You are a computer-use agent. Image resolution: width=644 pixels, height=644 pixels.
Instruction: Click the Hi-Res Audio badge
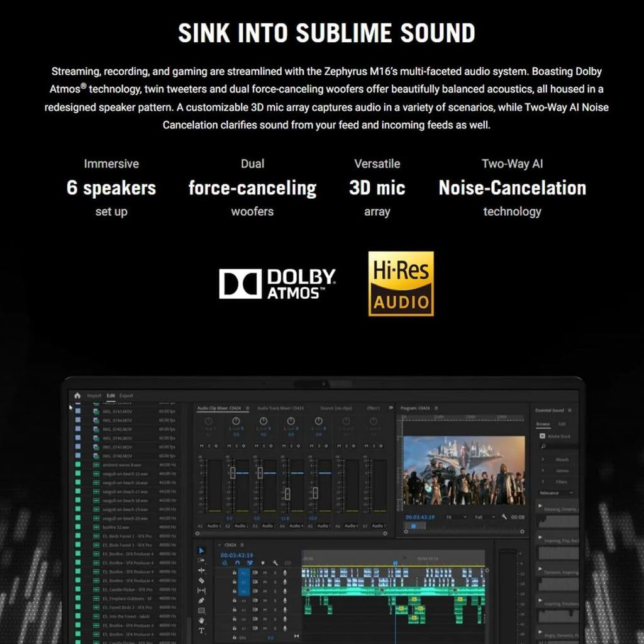click(401, 284)
